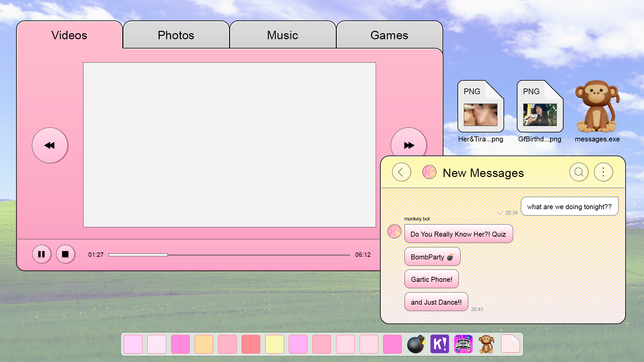Screen dimensions: 644x362
Task: Stop the video with the square button
Action: click(65, 254)
